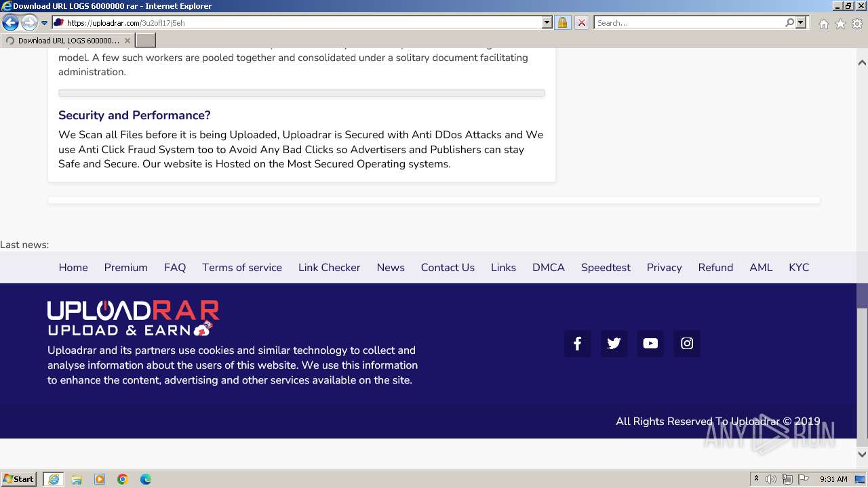Select the Download URL LOGS tab
868x488 pixels.
click(x=67, y=41)
